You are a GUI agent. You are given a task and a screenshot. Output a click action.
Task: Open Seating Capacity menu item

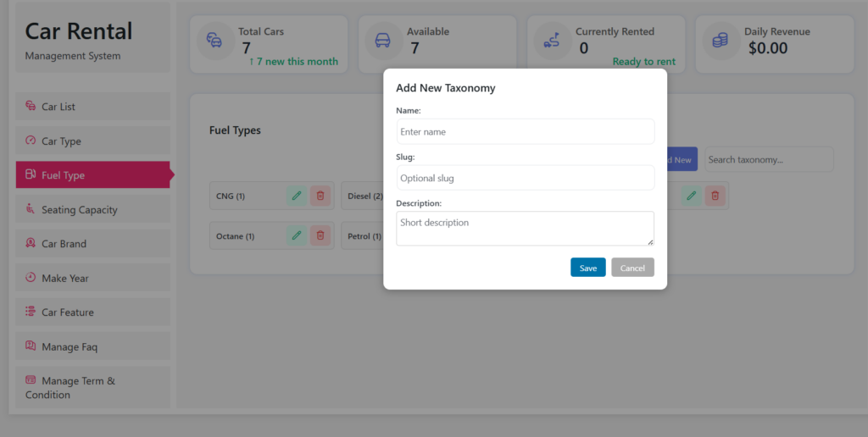(93, 209)
